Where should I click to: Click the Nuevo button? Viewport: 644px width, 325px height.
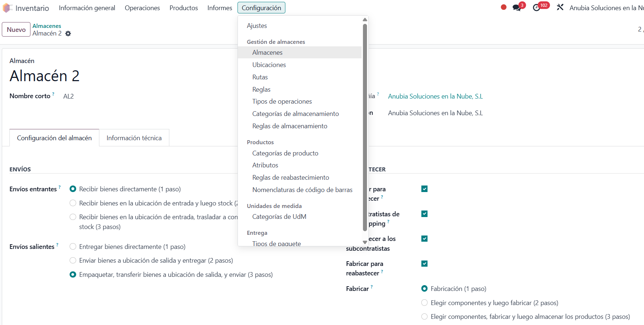coord(16,29)
